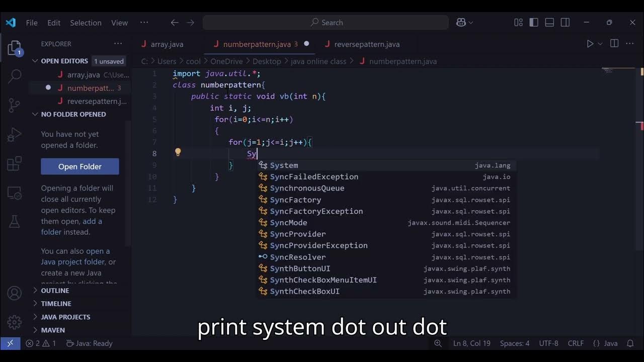Go forward with the navigation arrow
The width and height of the screenshot is (644, 362).
pos(190,23)
